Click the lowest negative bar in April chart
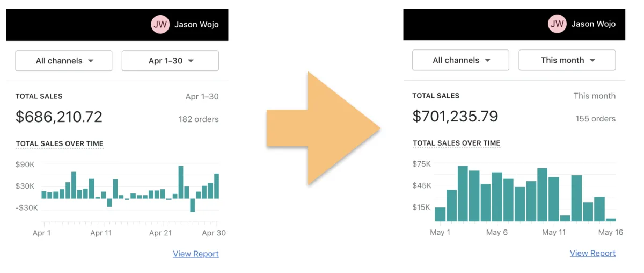 click(x=193, y=205)
